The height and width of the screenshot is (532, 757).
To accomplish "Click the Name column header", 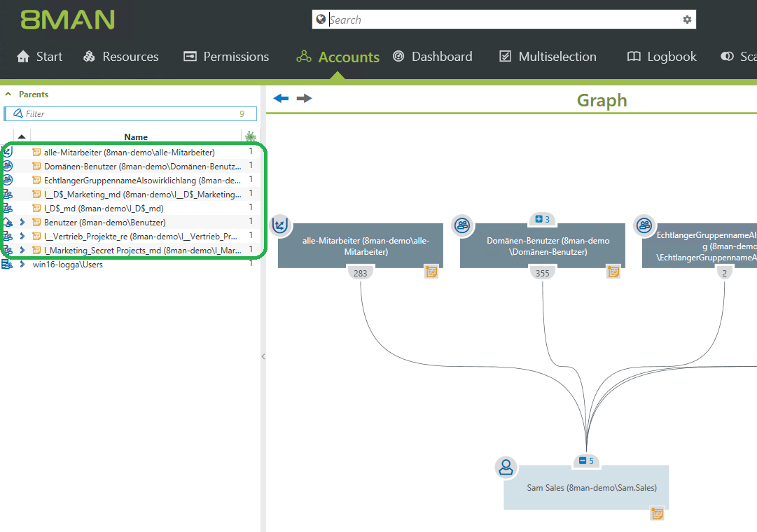I will coord(136,137).
